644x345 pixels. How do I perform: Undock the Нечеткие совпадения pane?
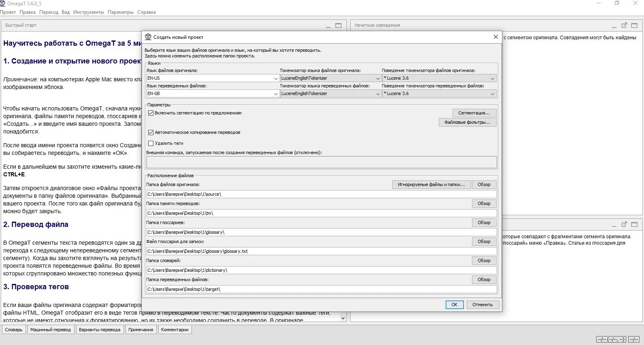(x=624, y=25)
